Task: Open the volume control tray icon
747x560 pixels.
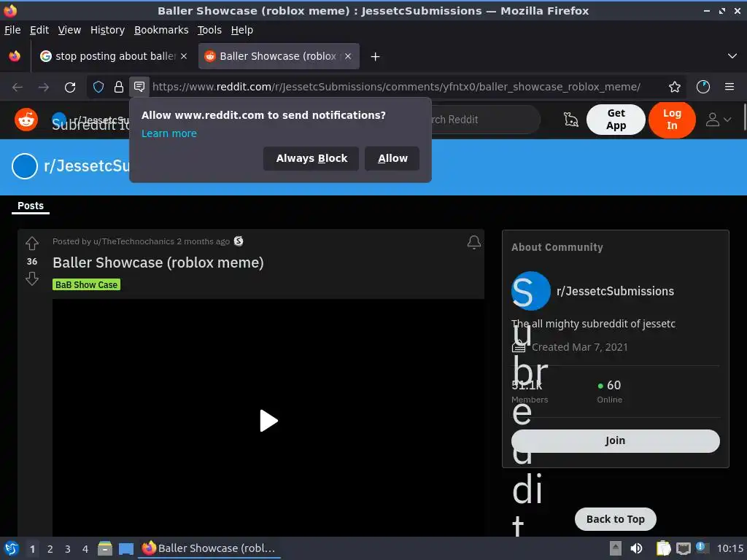Action: [636, 548]
